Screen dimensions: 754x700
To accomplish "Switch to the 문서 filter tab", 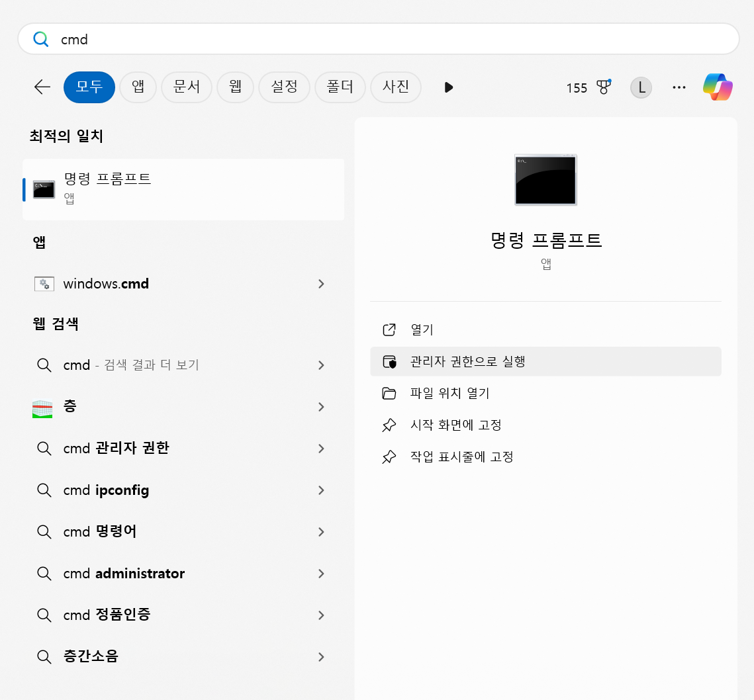I will click(x=187, y=87).
